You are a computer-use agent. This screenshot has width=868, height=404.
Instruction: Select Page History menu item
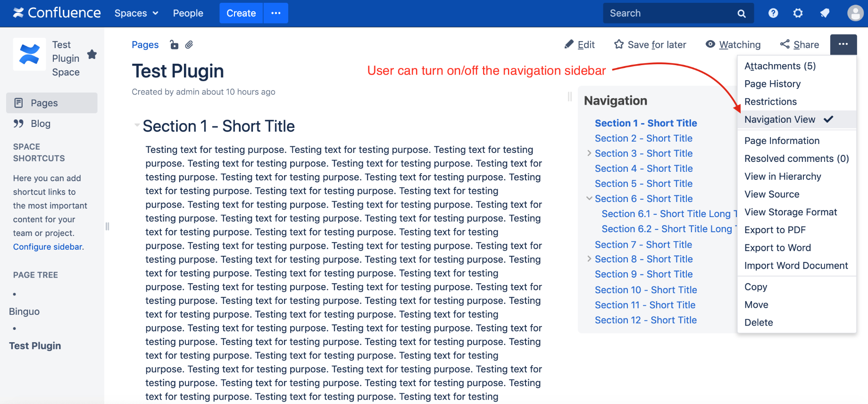coord(797,84)
